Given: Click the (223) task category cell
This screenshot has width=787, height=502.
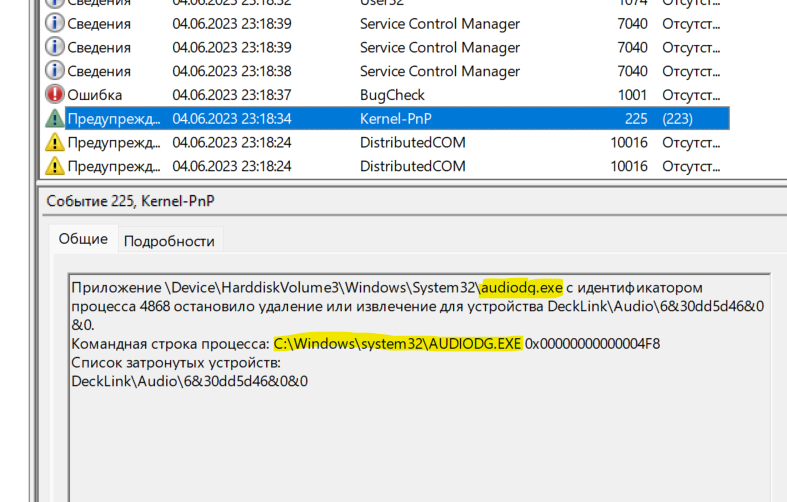Looking at the screenshot, I should click(x=677, y=119).
